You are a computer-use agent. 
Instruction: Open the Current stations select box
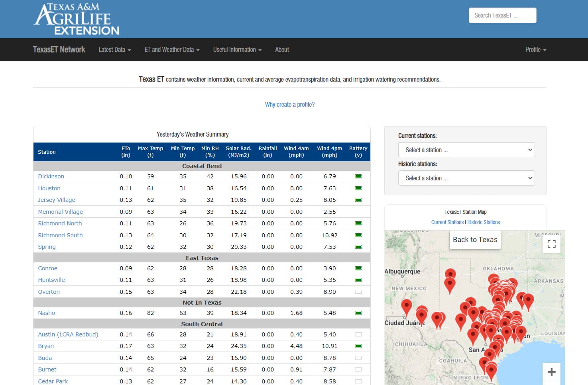[x=466, y=150]
